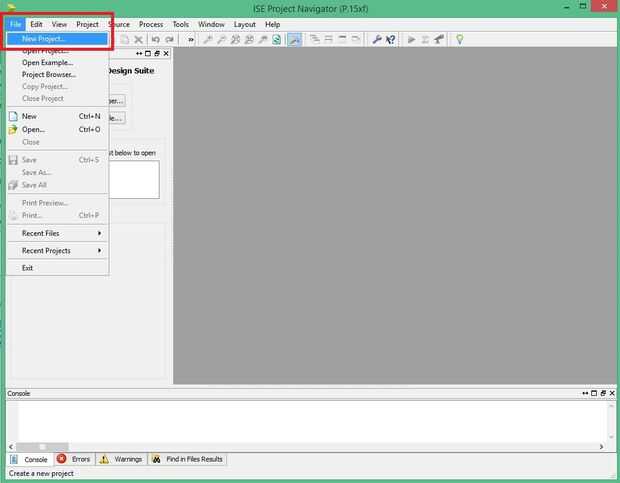The height and width of the screenshot is (483, 620).
Task: Choose New Project... from File menu
Action: 57,39
